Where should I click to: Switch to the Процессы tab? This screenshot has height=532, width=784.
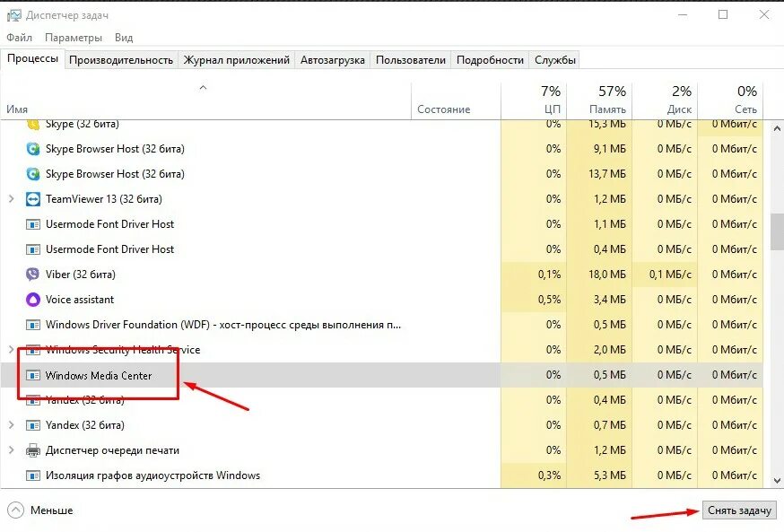(32, 58)
